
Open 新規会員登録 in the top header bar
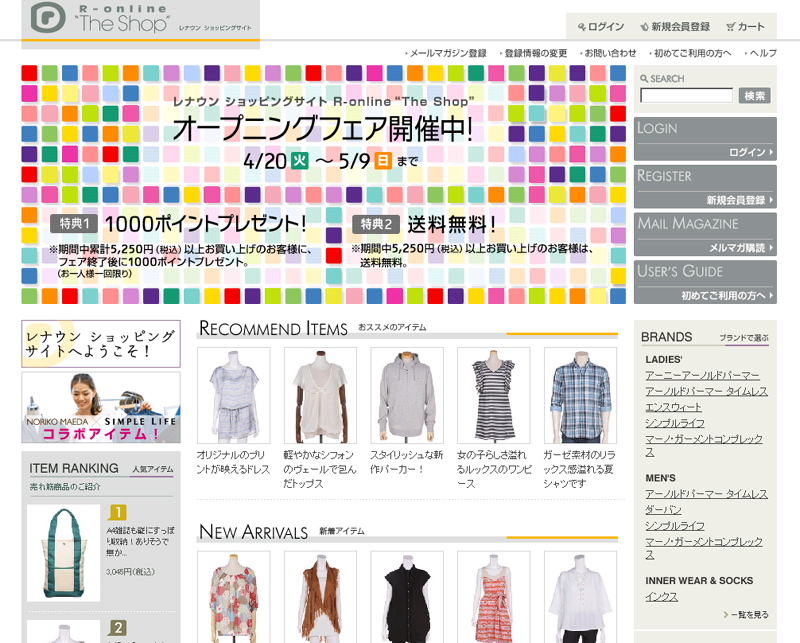pyautogui.click(x=674, y=27)
